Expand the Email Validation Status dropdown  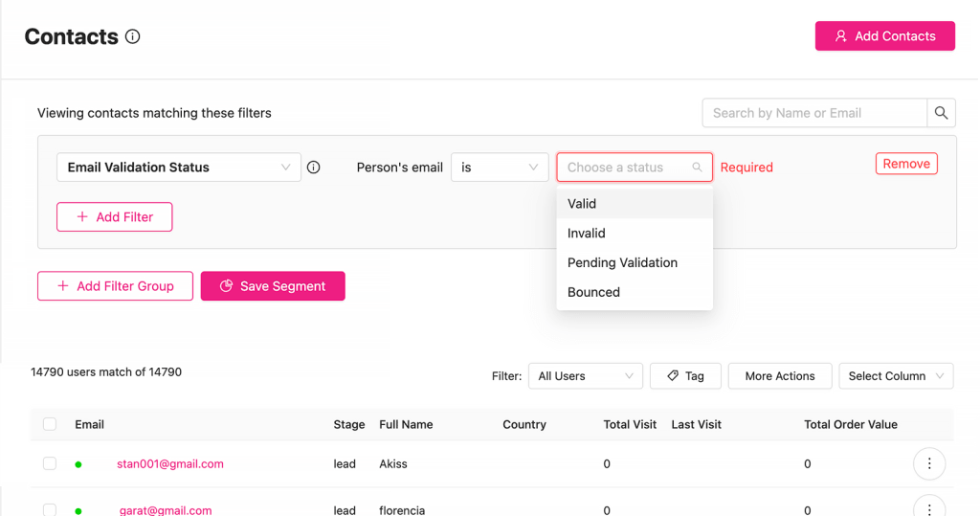(178, 168)
